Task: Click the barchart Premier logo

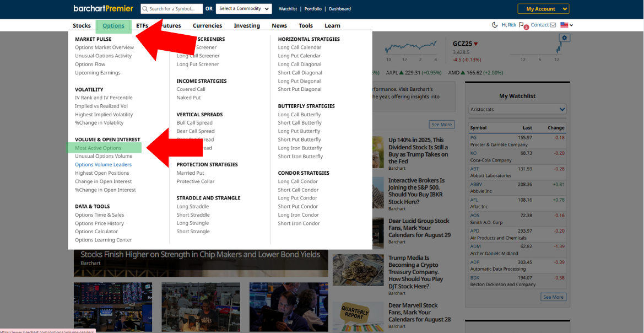Action: coord(103,9)
